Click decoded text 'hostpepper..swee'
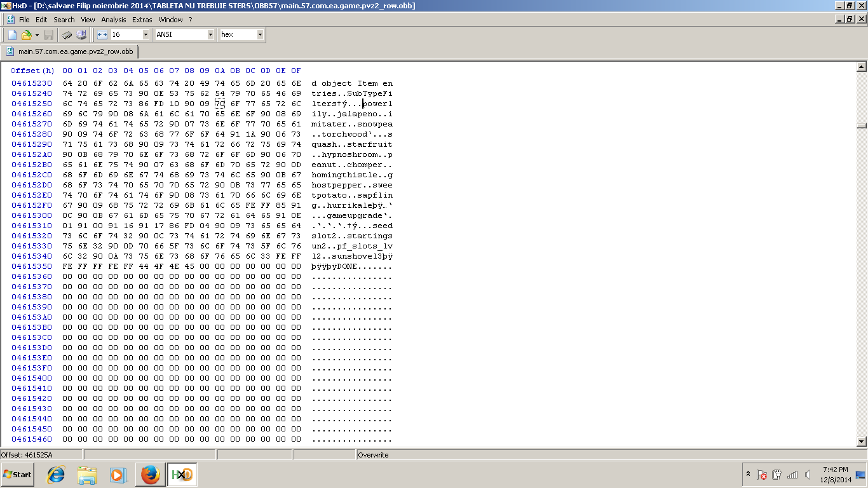 point(352,185)
